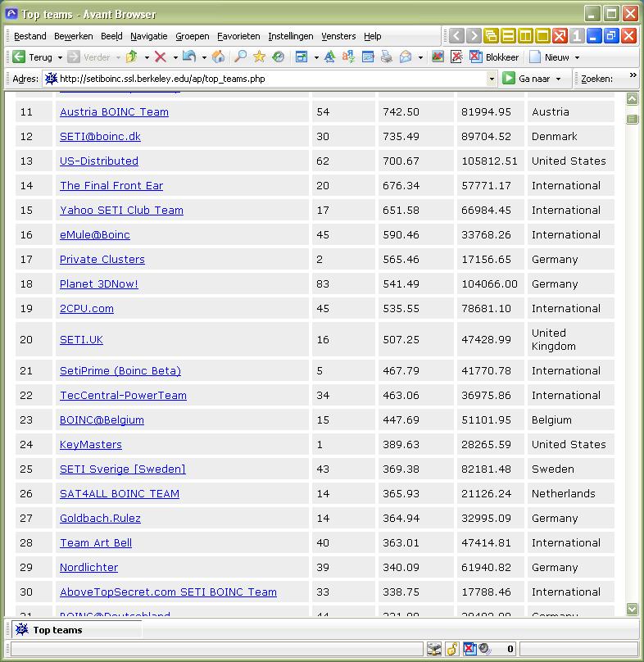The image size is (644, 662).
Task: Open the Ga naar dropdown arrow
Action: pyautogui.click(x=558, y=79)
